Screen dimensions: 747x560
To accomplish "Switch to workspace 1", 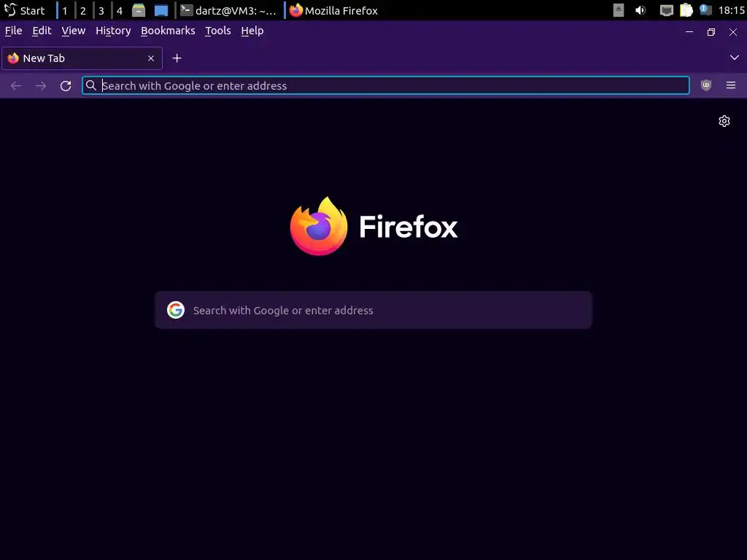I will coord(65,10).
